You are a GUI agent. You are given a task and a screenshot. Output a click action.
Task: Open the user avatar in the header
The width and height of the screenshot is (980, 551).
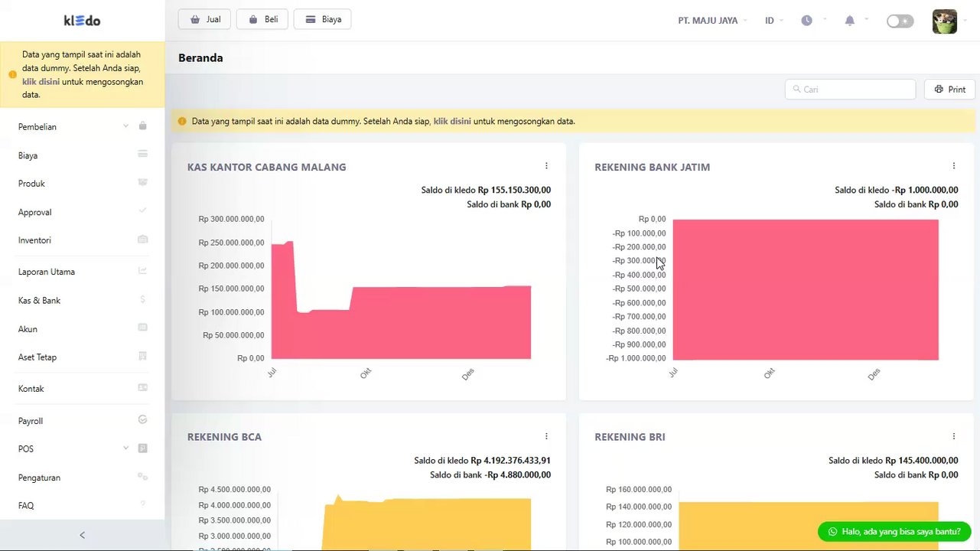point(944,21)
